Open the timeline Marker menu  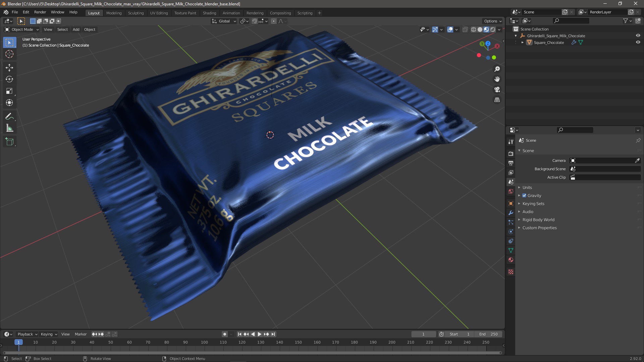pos(80,334)
